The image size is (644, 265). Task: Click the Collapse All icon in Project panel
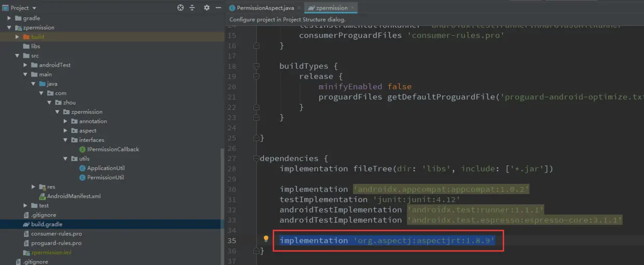[192, 8]
